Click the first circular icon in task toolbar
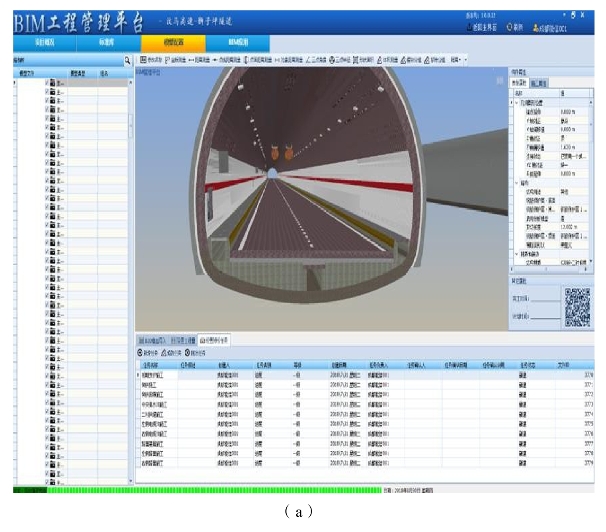Viewport: 606px width, 532px height. (x=140, y=352)
